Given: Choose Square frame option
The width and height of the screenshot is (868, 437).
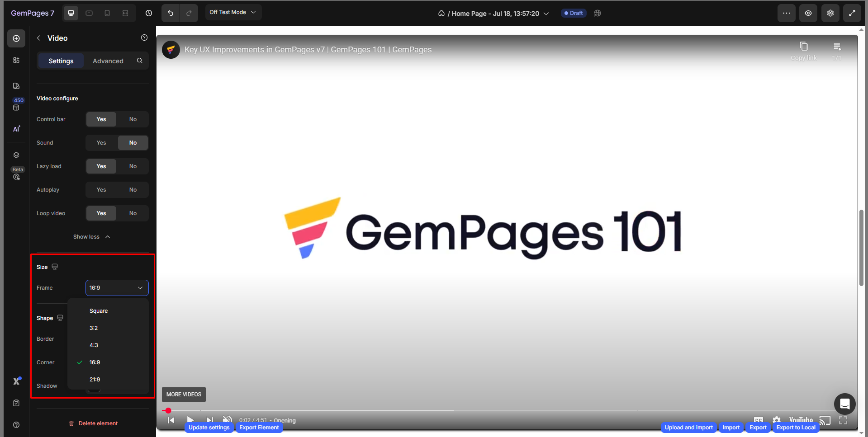Looking at the screenshot, I should point(108,311).
